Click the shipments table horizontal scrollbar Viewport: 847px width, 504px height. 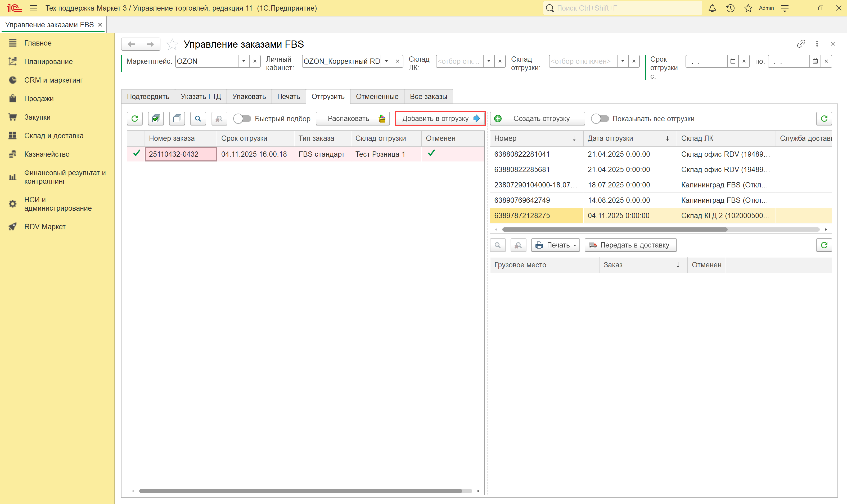pos(614,229)
